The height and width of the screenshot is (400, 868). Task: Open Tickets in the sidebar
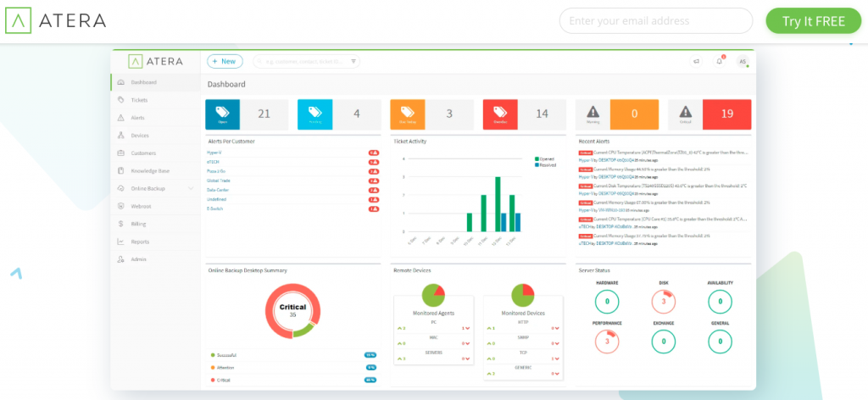click(156, 100)
